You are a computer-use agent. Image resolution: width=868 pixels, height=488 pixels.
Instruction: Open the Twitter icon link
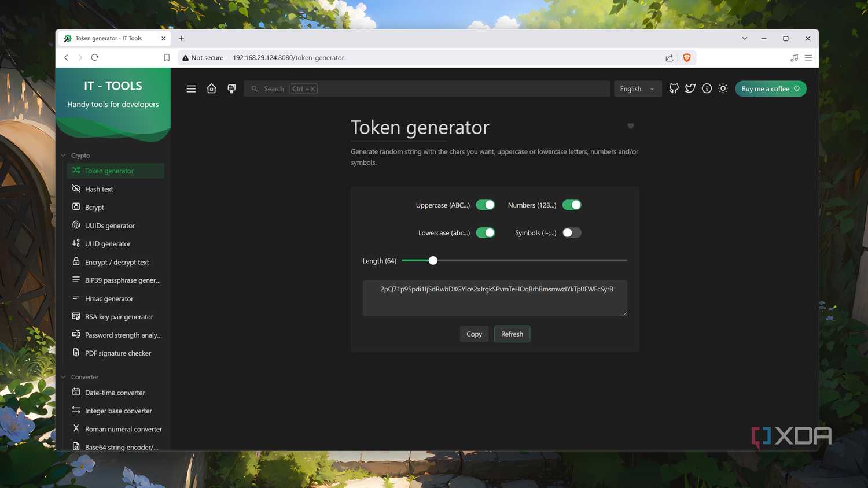[690, 88]
